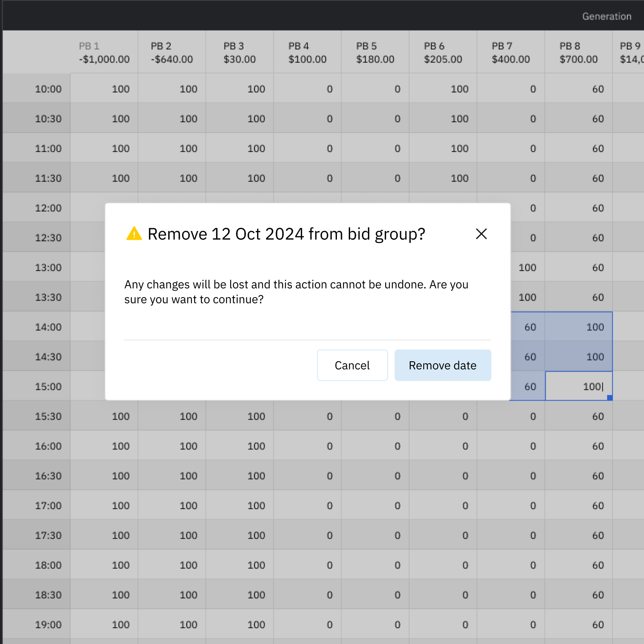Click the yellow warning triangle icon
The width and height of the screenshot is (644, 644).
tap(134, 234)
